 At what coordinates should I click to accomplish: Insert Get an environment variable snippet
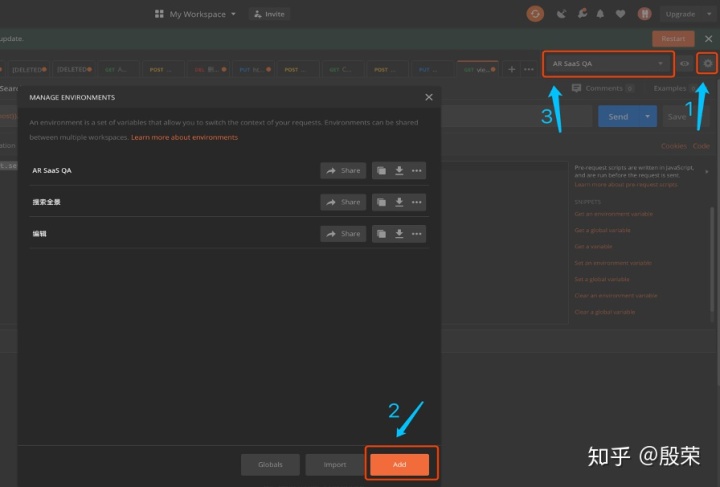[x=613, y=214]
